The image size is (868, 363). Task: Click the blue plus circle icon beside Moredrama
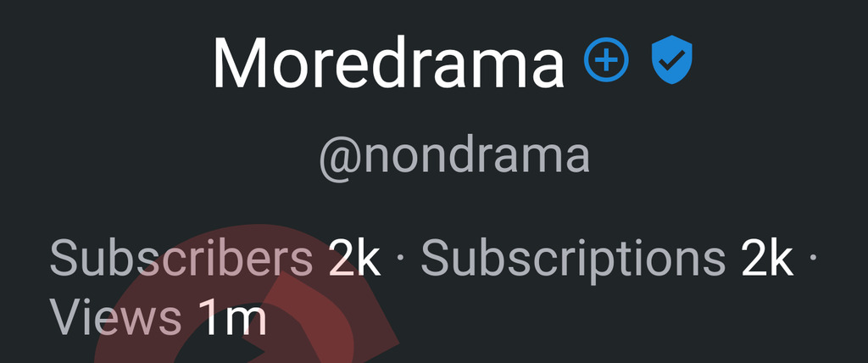click(x=606, y=59)
